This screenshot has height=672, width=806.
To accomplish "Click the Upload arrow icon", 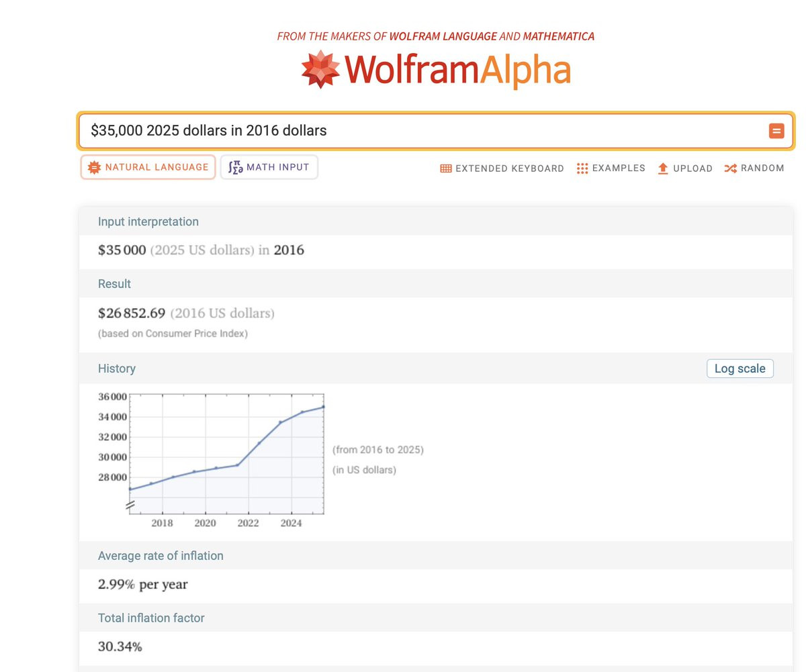I will click(663, 169).
